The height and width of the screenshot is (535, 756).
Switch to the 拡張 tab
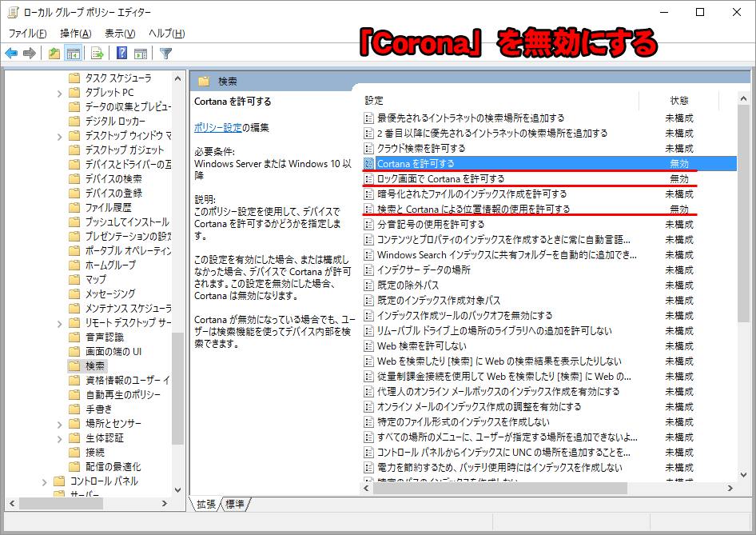coord(206,504)
